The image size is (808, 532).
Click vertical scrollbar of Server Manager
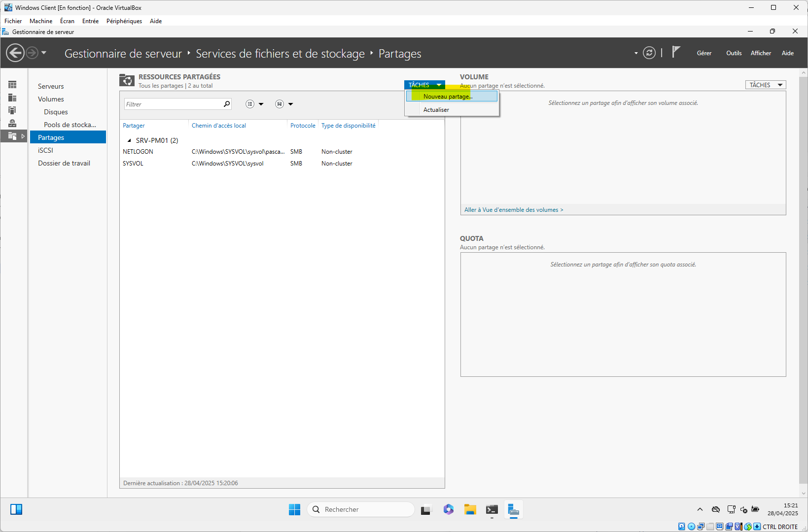804,281
